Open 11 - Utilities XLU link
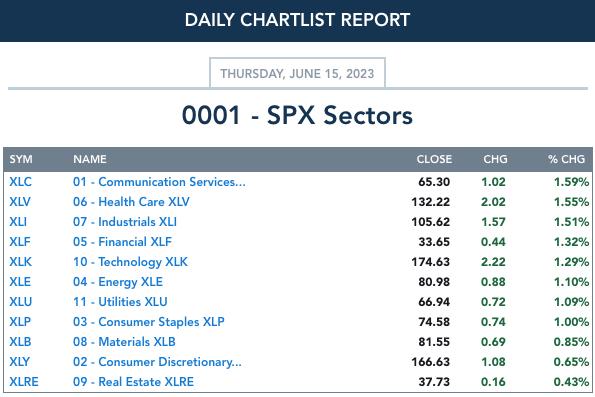Viewport: 595px width, 397px height. click(120, 302)
